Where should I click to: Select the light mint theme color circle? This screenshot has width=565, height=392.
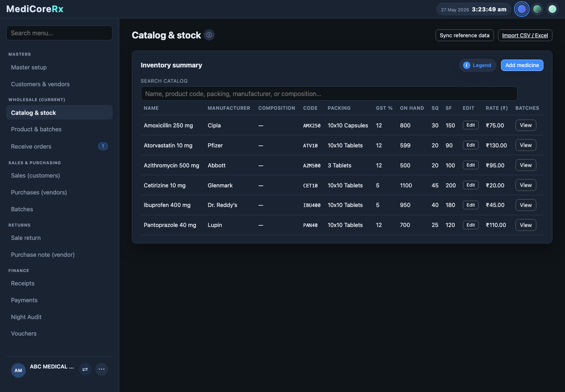(x=552, y=9)
